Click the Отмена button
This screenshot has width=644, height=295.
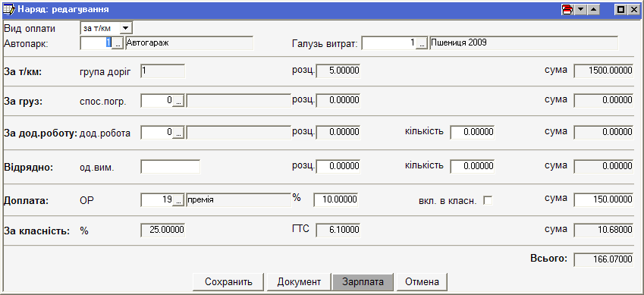pyautogui.click(x=422, y=282)
